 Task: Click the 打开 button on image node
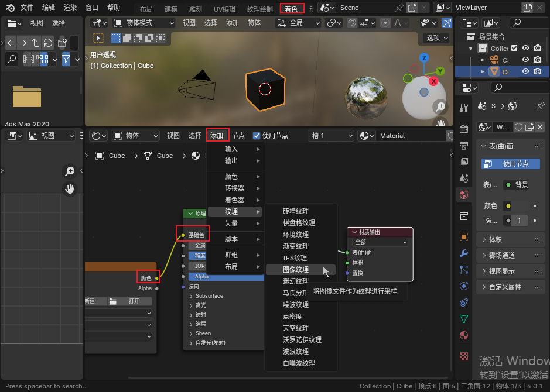click(x=134, y=301)
